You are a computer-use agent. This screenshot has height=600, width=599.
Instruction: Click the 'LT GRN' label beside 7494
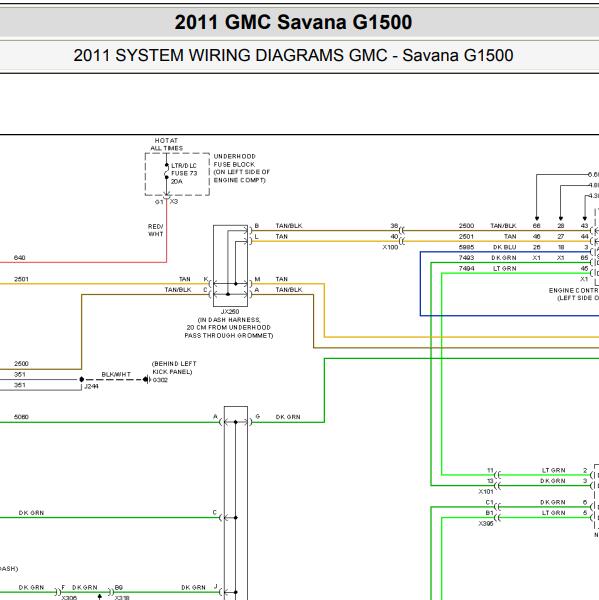pos(504,269)
